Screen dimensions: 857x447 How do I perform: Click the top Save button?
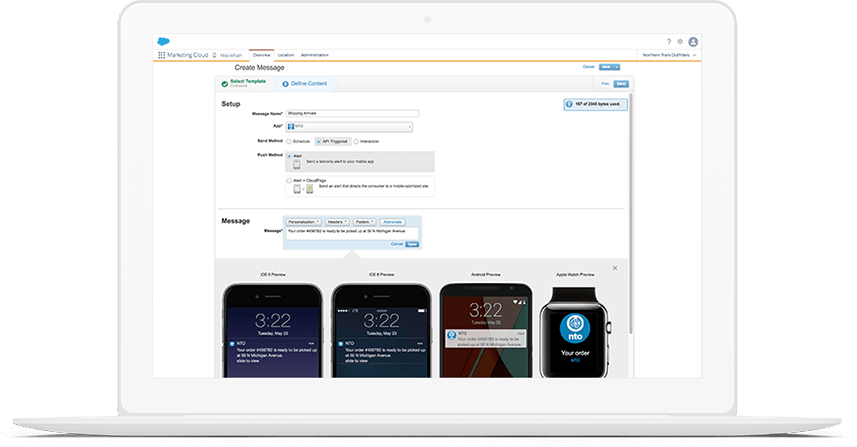(606, 67)
